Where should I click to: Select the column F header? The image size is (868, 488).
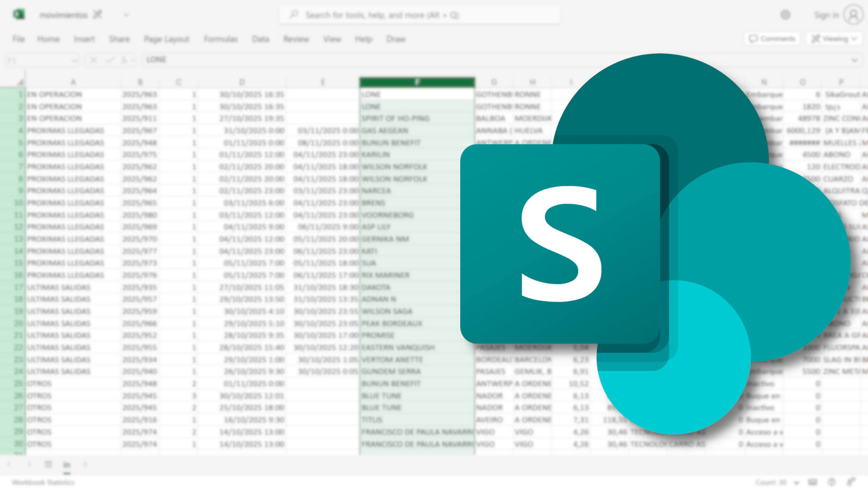[417, 82]
